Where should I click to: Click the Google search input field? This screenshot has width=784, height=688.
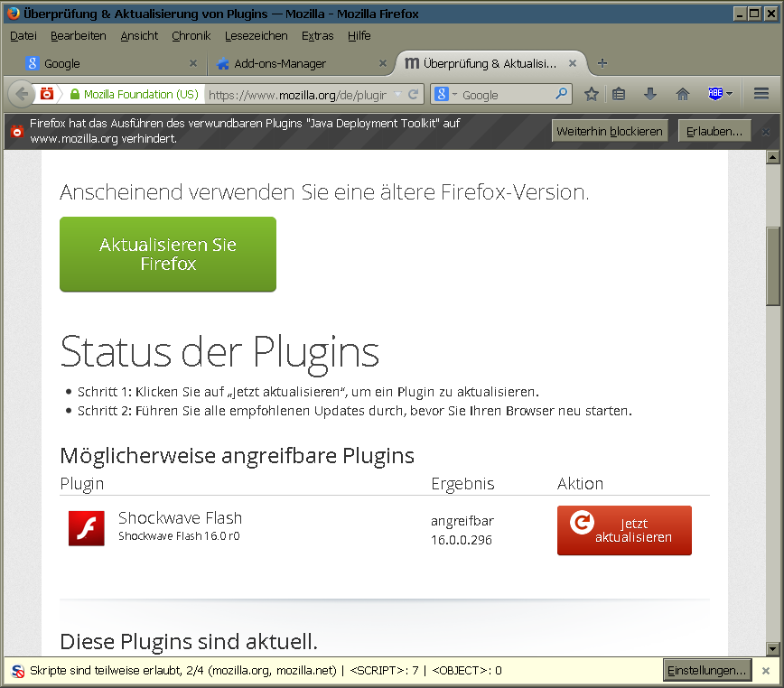coord(506,95)
